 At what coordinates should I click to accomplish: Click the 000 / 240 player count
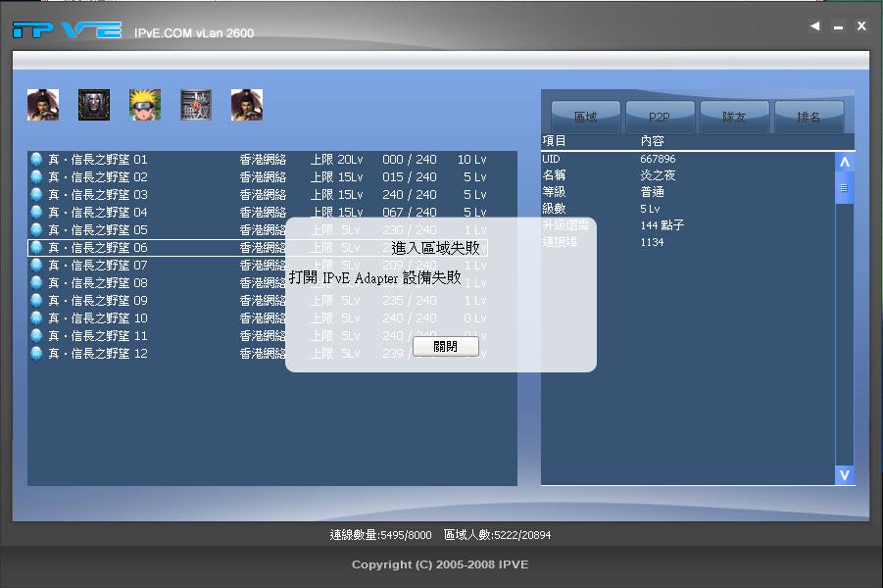coord(410,160)
